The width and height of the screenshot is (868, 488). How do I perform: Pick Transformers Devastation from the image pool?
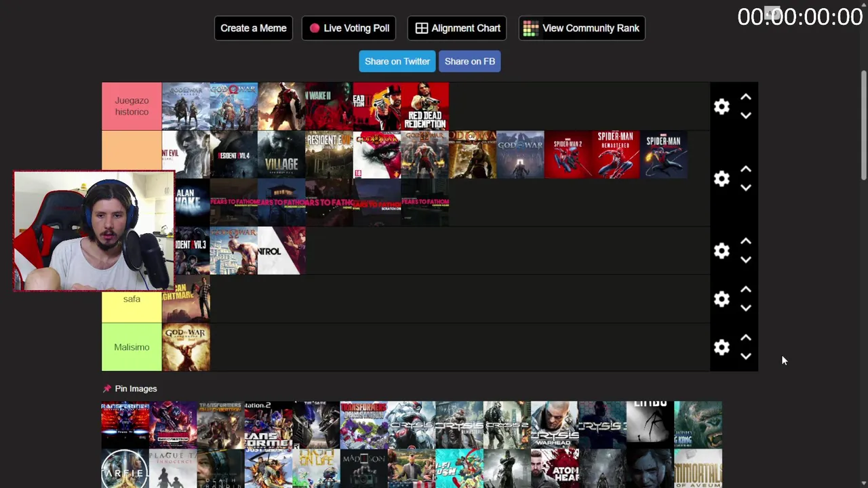click(x=363, y=425)
